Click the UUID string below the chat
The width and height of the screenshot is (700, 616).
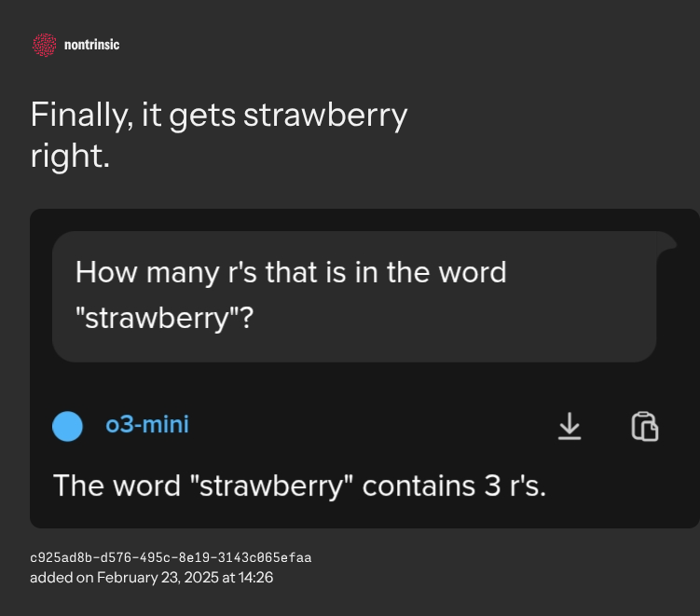(170, 557)
